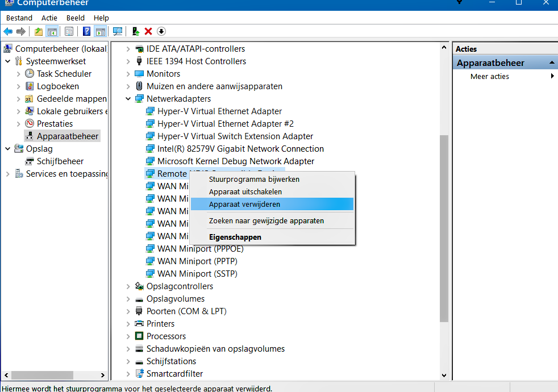
Task: Click the Printers category icon
Action: 139,324
